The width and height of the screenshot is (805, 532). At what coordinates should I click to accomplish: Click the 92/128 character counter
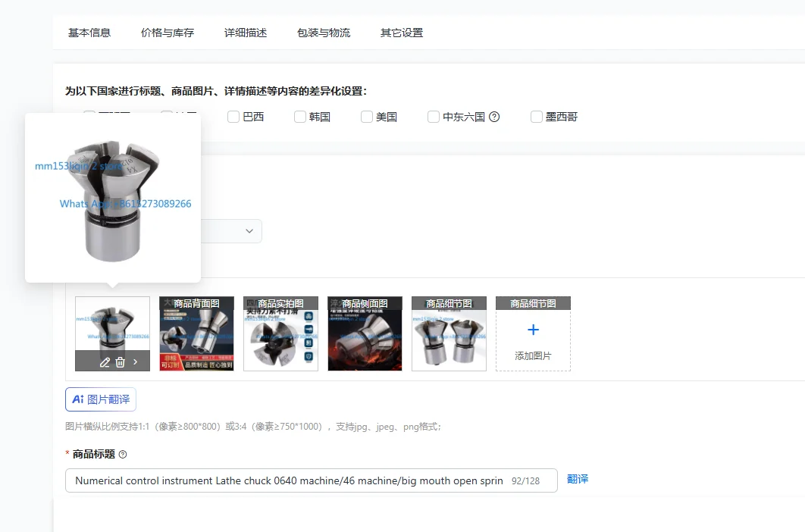point(526,481)
